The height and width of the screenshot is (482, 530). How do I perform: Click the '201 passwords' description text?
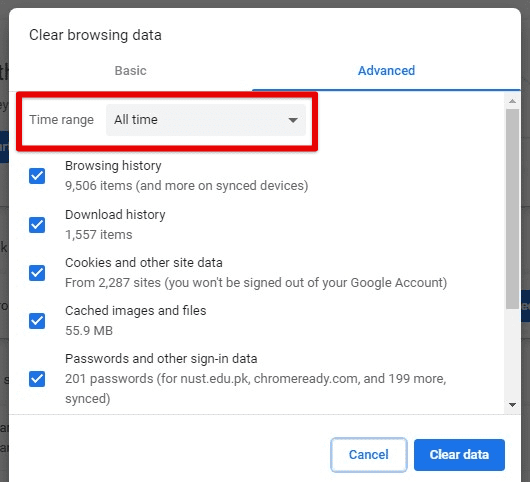pyautogui.click(x=256, y=388)
